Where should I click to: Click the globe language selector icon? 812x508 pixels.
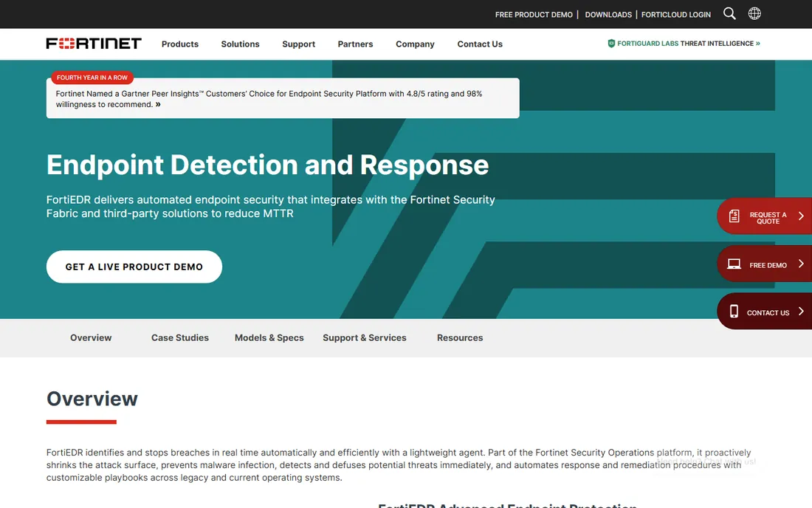(x=754, y=13)
